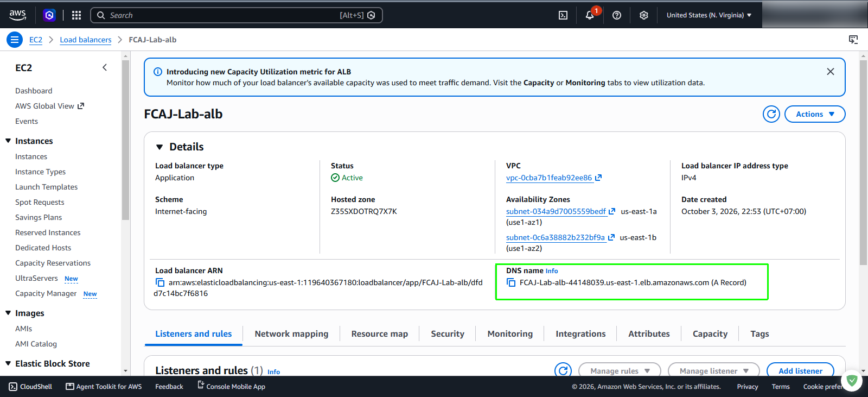The width and height of the screenshot is (868, 397).
Task: Switch to the Network mapping tab
Action: pyautogui.click(x=291, y=334)
